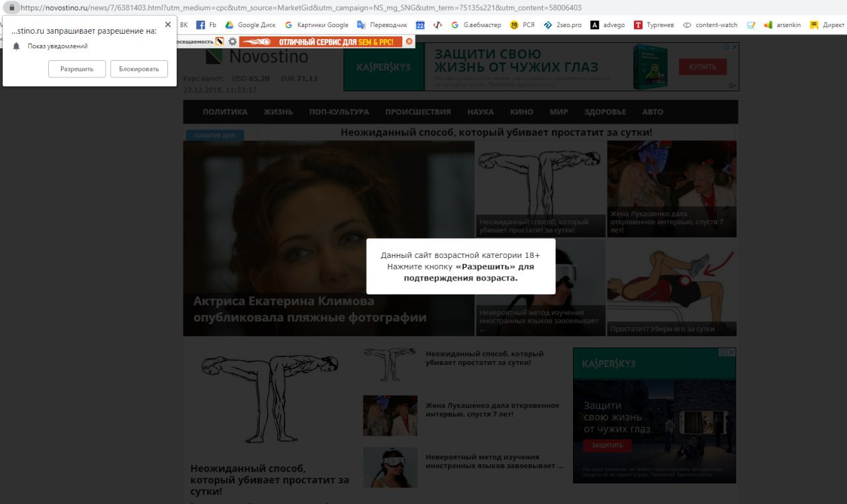Open the АВТО menu section

pyautogui.click(x=652, y=112)
